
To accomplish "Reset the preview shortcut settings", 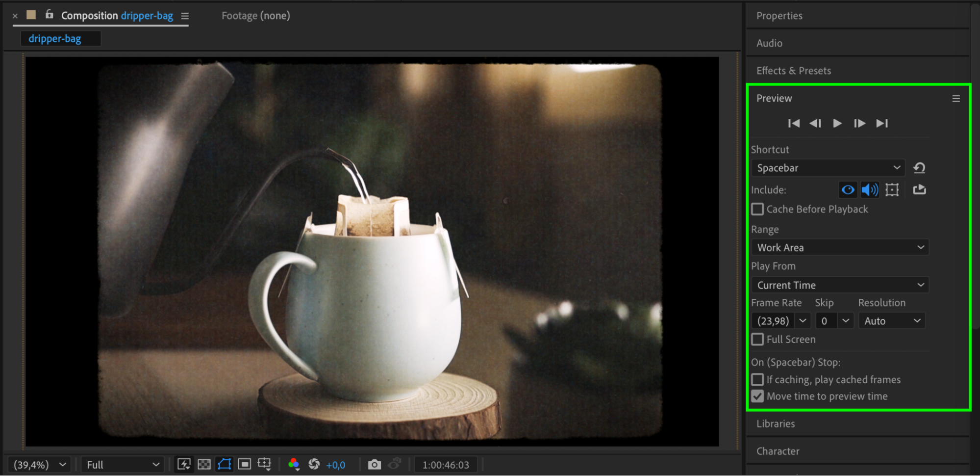I will [919, 168].
